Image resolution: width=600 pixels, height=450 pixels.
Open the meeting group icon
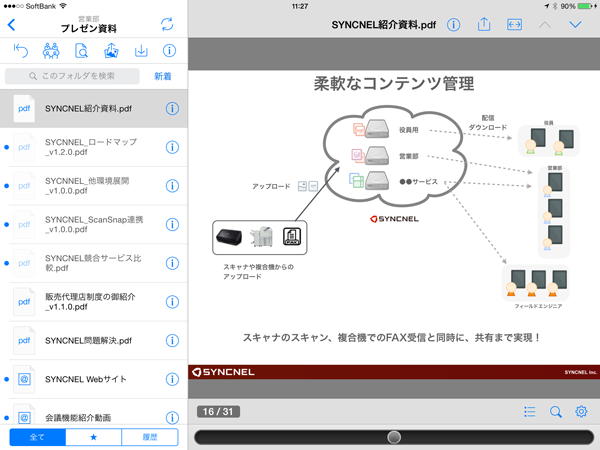[51, 51]
